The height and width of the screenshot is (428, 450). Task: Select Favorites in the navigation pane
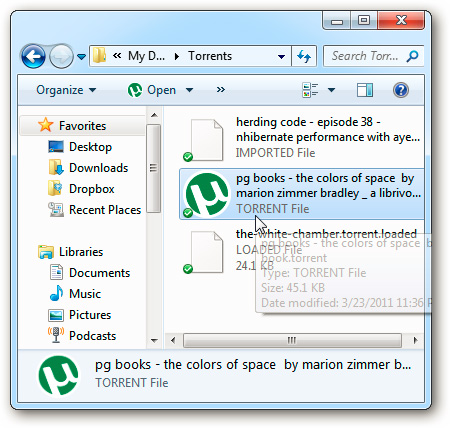tap(83, 126)
